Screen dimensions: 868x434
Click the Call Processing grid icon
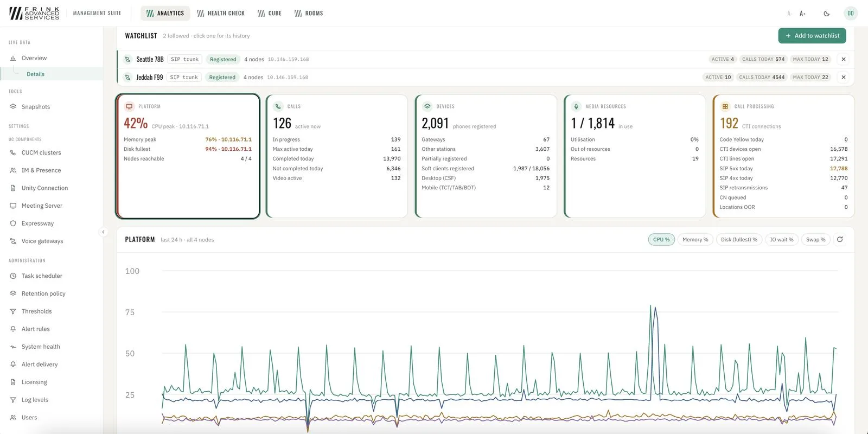(725, 106)
